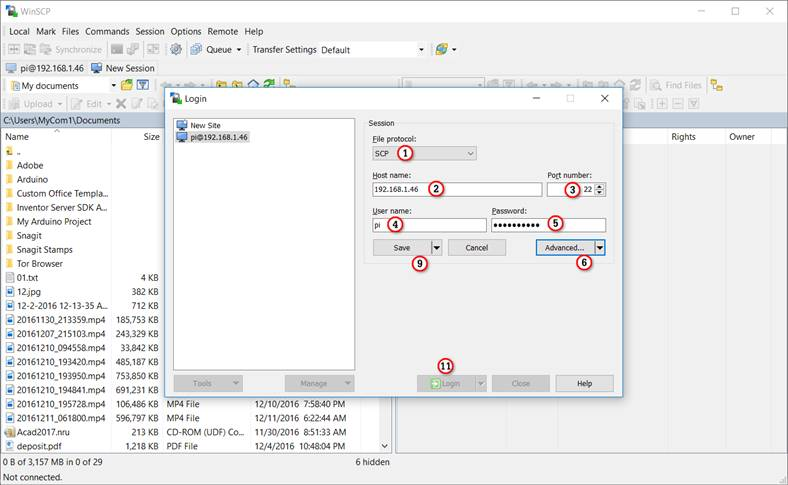Open the Commands menu

[107, 31]
